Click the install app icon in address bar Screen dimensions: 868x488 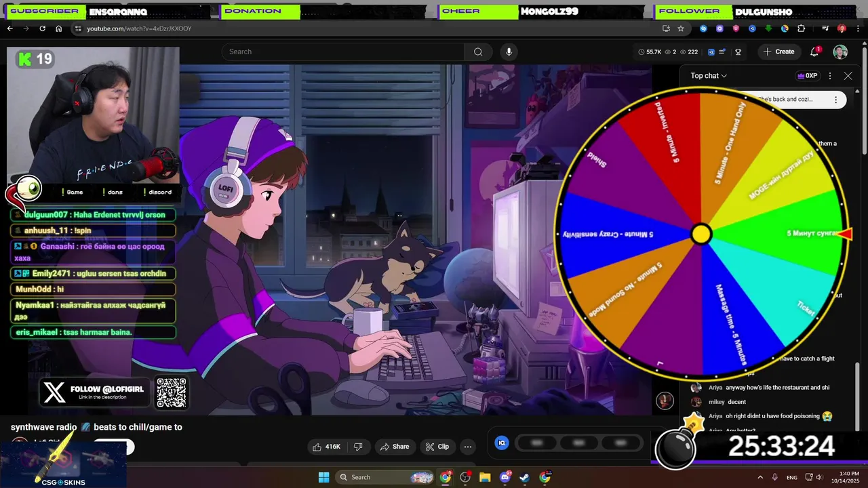pyautogui.click(x=666, y=28)
